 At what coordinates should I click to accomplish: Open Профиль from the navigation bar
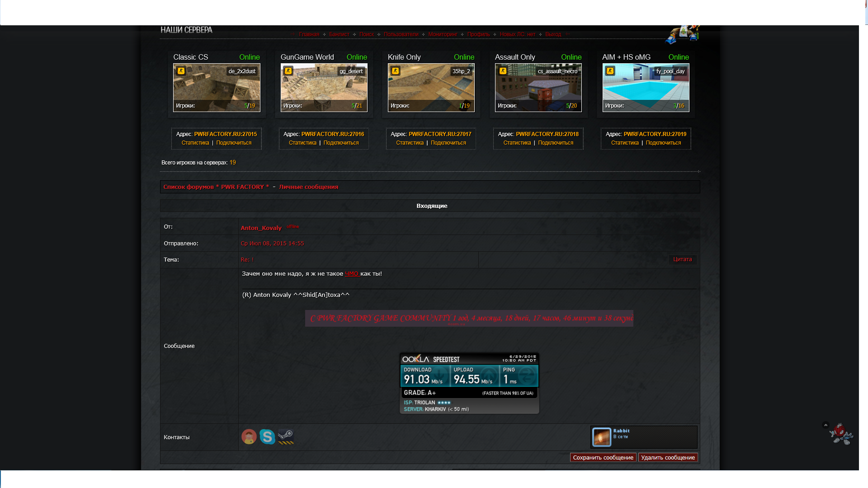pyautogui.click(x=478, y=34)
